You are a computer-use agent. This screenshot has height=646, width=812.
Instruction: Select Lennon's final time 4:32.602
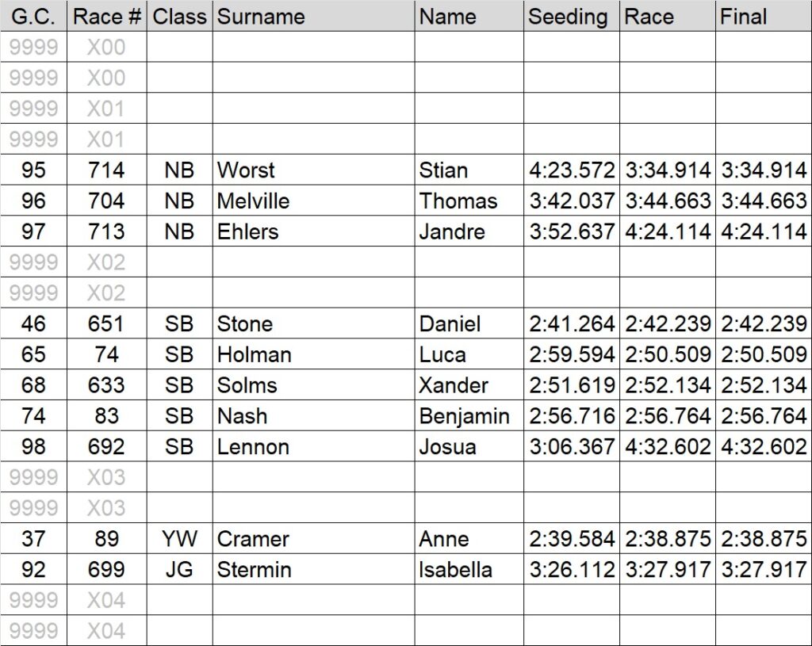pos(764,446)
